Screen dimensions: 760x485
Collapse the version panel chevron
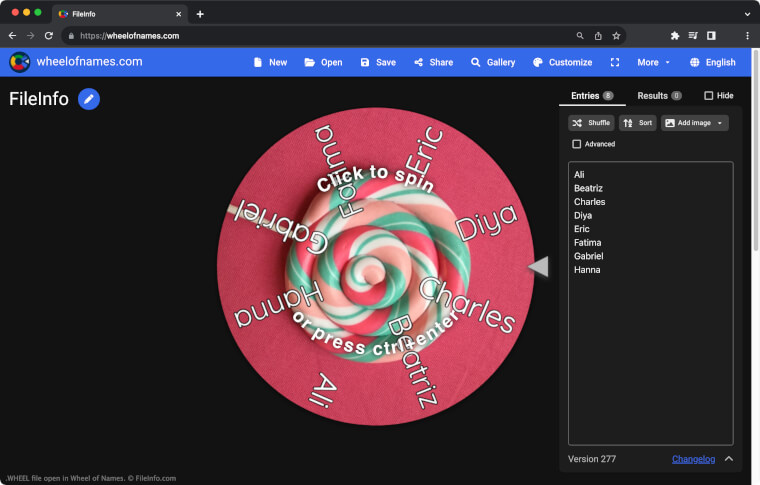click(729, 459)
